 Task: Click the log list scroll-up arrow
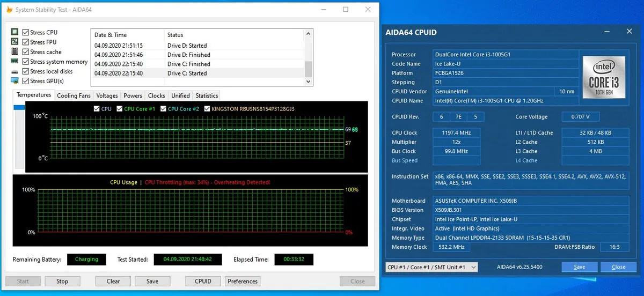point(309,35)
